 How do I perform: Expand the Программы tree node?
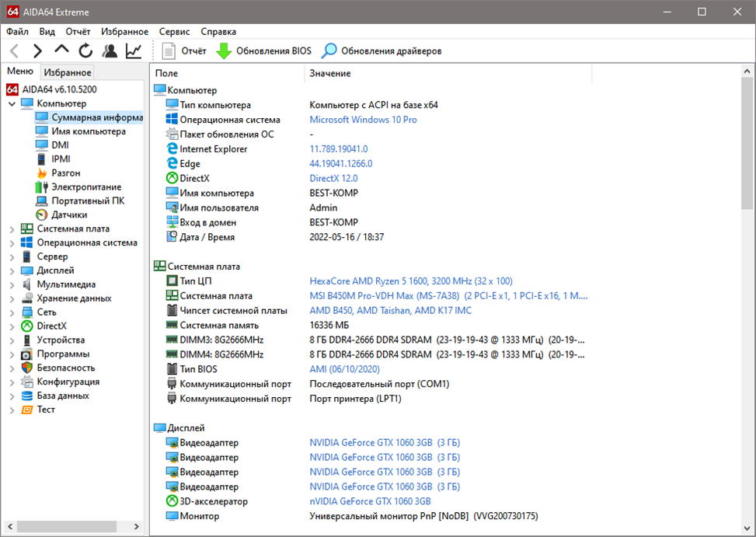click(x=12, y=355)
